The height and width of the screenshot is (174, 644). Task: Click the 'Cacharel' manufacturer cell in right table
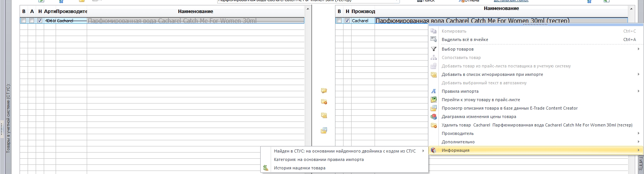point(363,21)
